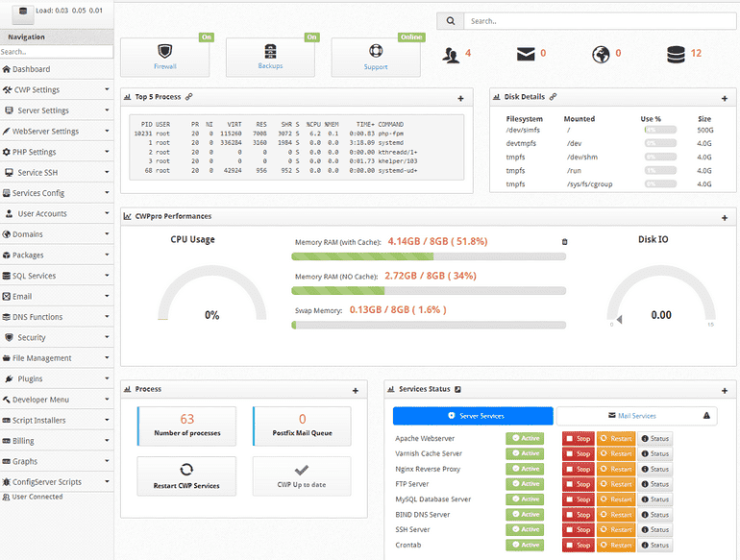Click the Security shield icon in sidebar
This screenshot has width=740, height=560.
click(x=9, y=337)
